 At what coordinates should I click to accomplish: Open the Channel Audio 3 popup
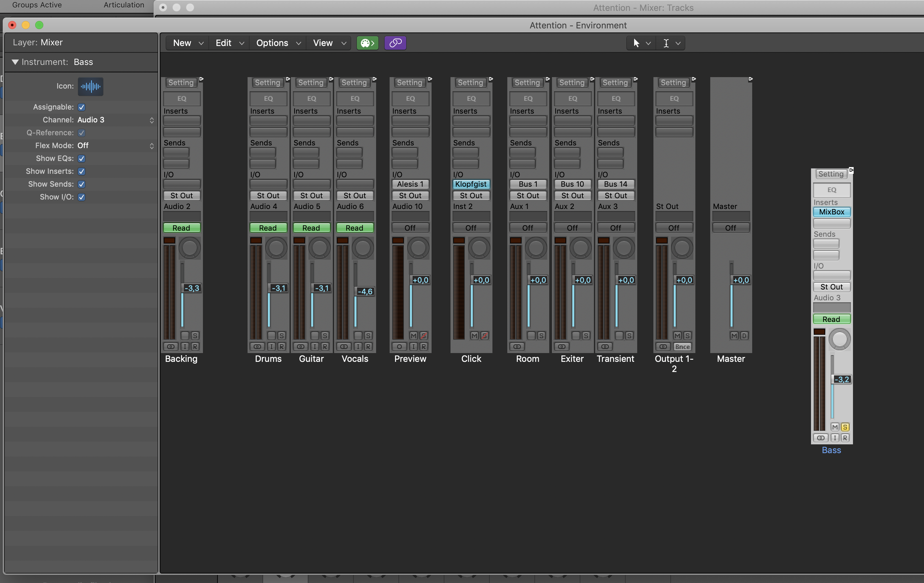[115, 120]
